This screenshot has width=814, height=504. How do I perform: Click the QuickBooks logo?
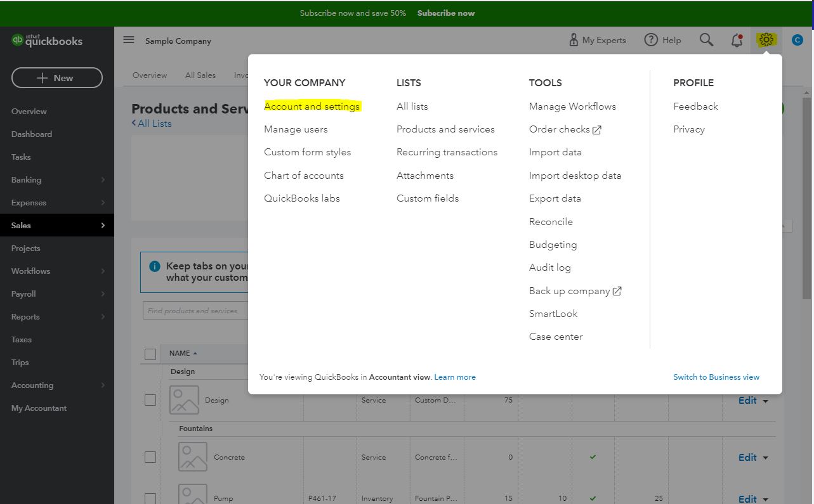(48, 41)
